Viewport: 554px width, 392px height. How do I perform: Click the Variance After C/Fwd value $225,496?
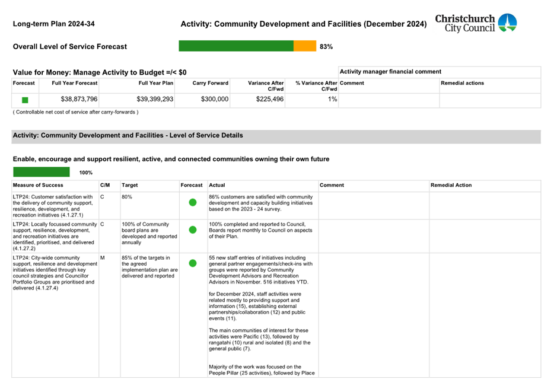click(269, 100)
